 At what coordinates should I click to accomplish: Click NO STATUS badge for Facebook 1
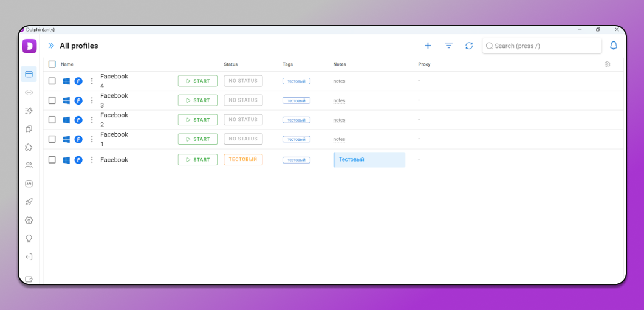tap(243, 139)
